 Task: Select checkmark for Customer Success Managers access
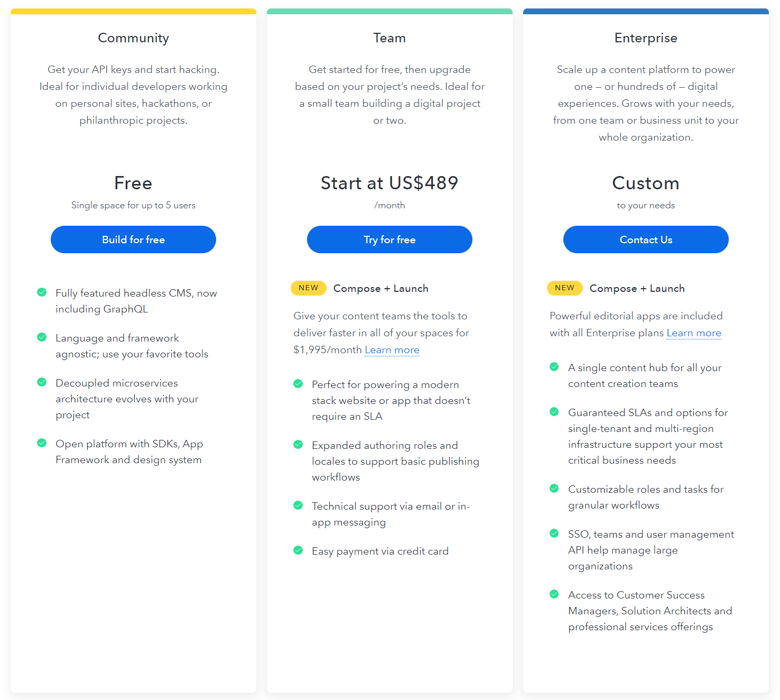click(554, 594)
